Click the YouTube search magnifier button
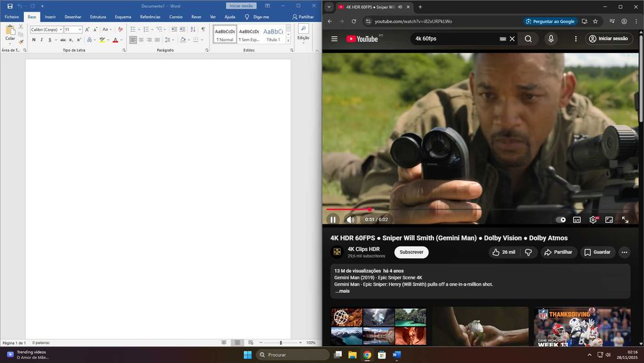The height and width of the screenshot is (363, 644). (528, 39)
